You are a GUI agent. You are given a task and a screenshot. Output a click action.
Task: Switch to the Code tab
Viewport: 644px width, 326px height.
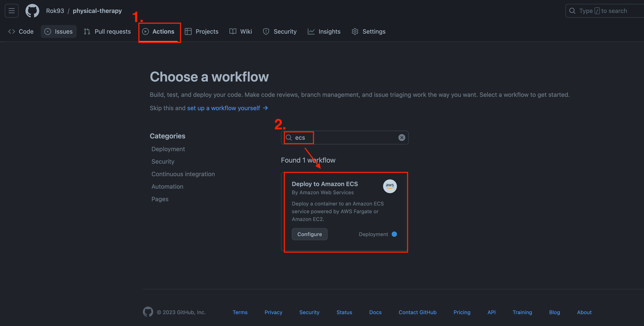coord(21,31)
